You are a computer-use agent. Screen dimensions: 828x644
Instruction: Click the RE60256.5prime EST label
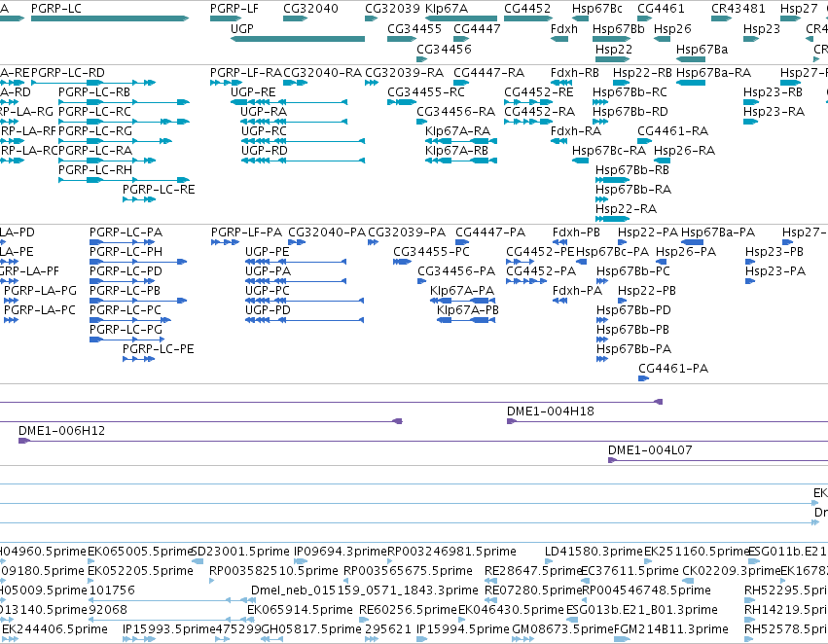tap(408, 610)
